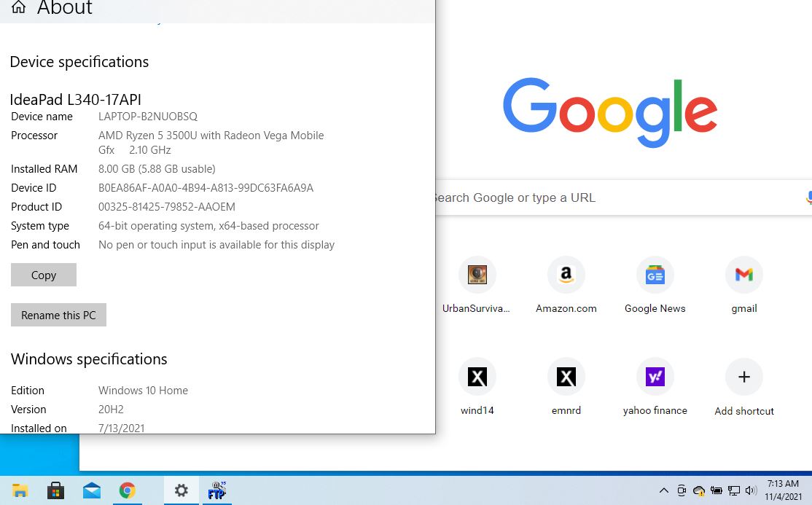
Task: Click the voice search microphone icon
Action: click(x=808, y=198)
